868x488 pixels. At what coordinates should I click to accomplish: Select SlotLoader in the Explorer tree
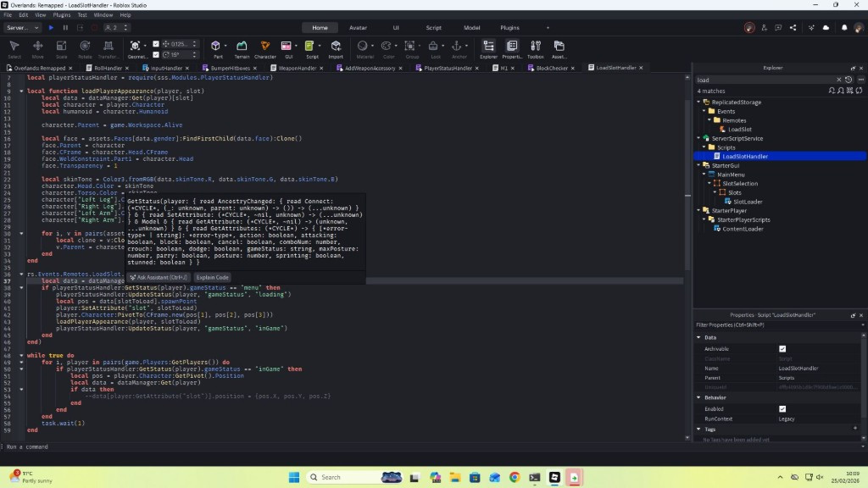pyautogui.click(x=748, y=202)
